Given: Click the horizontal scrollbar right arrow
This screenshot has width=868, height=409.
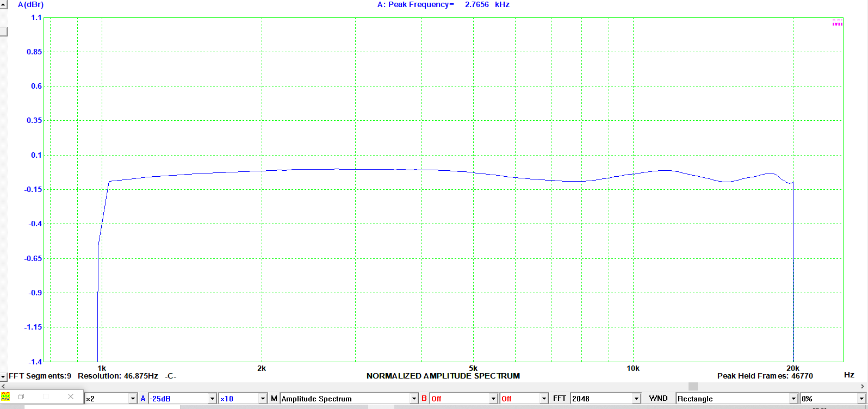Looking at the screenshot, I should 863,386.
